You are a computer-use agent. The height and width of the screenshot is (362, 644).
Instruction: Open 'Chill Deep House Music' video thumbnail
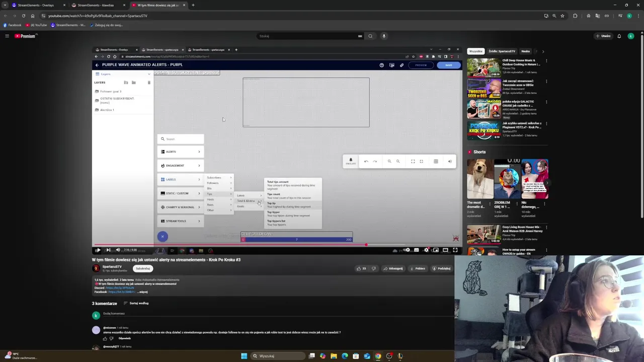[x=484, y=67]
